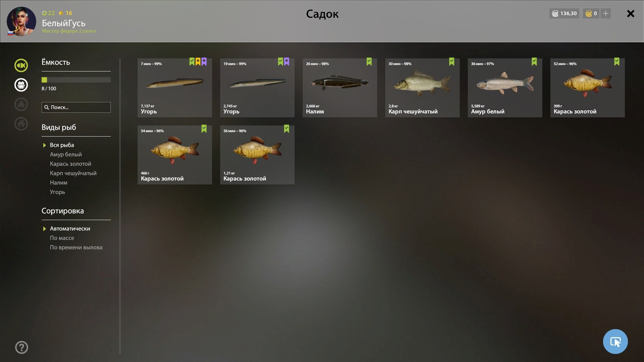Image resolution: width=644 pixels, height=362 pixels.
Task: Click the silver coins balance 136,30
Action: coord(564,13)
